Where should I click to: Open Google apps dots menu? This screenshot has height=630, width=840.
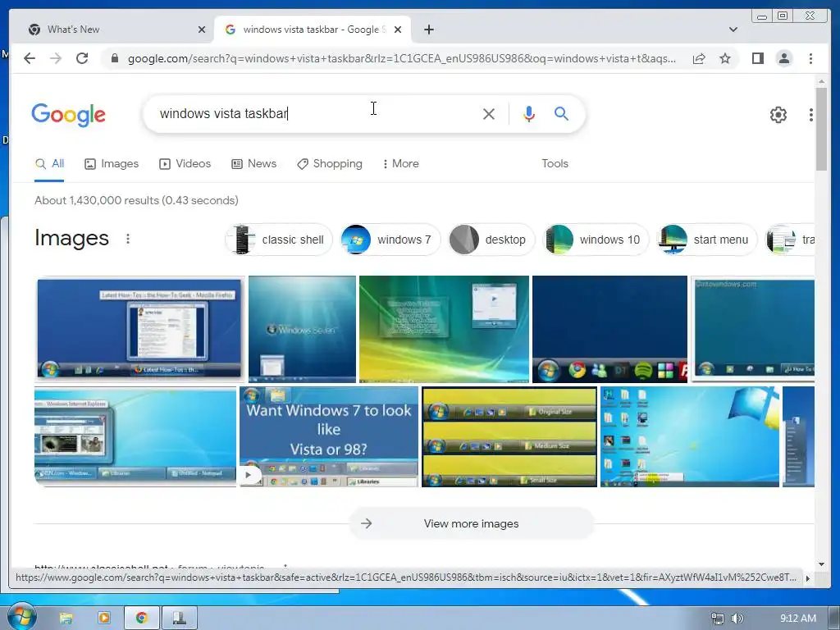coord(810,114)
